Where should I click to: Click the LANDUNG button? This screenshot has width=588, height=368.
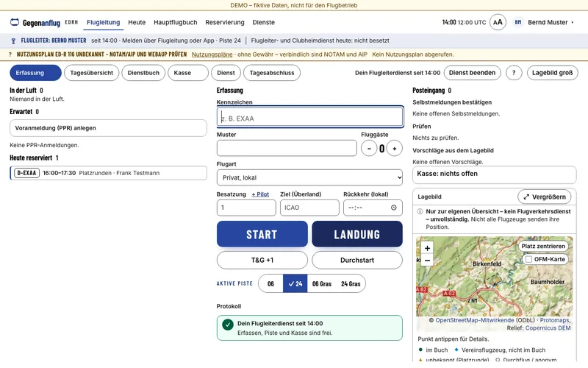click(x=357, y=234)
